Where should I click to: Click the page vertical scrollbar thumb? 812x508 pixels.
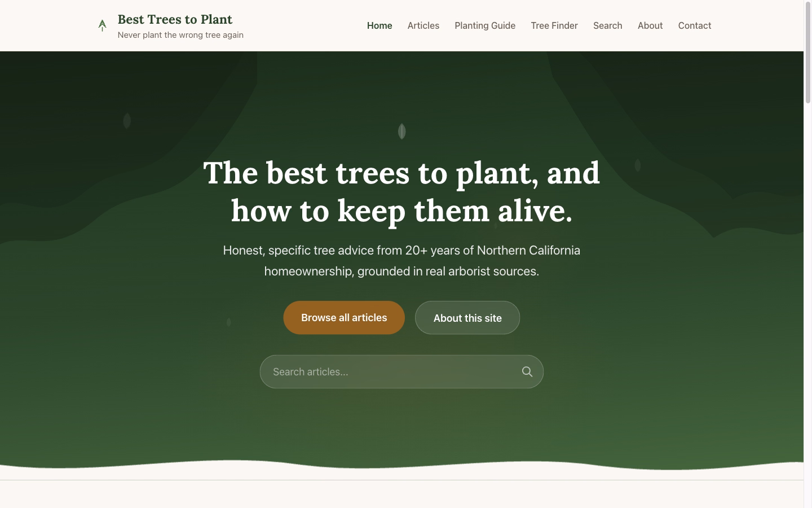pyautogui.click(x=808, y=52)
